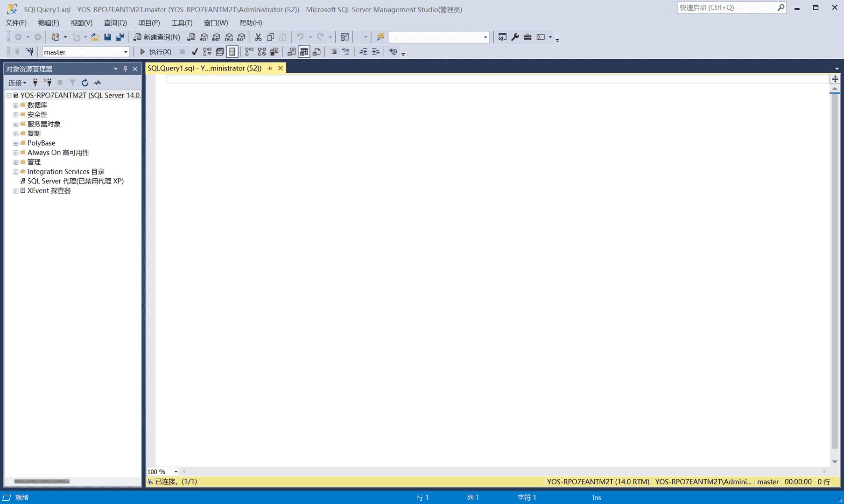Click the 新建查询(N) new query button
This screenshot has width=844, height=504.
coord(157,37)
